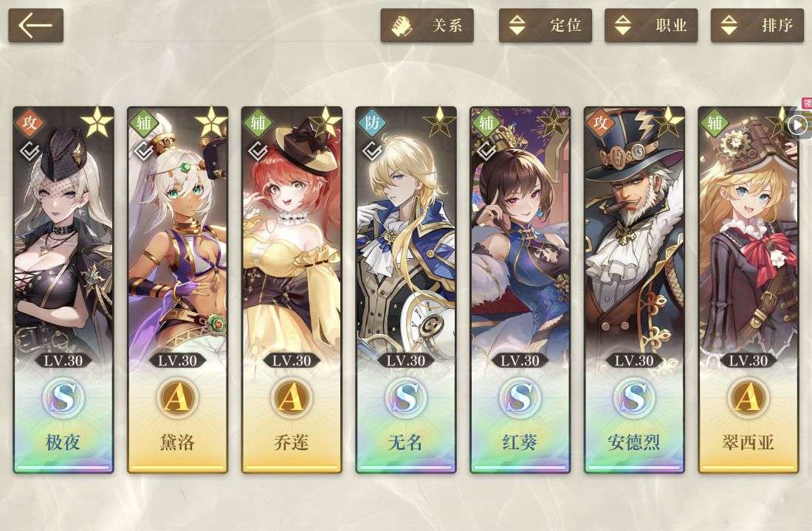The width and height of the screenshot is (812, 531).
Task: Click the 辅 support badge on 黛洛's card
Action: coord(143,122)
